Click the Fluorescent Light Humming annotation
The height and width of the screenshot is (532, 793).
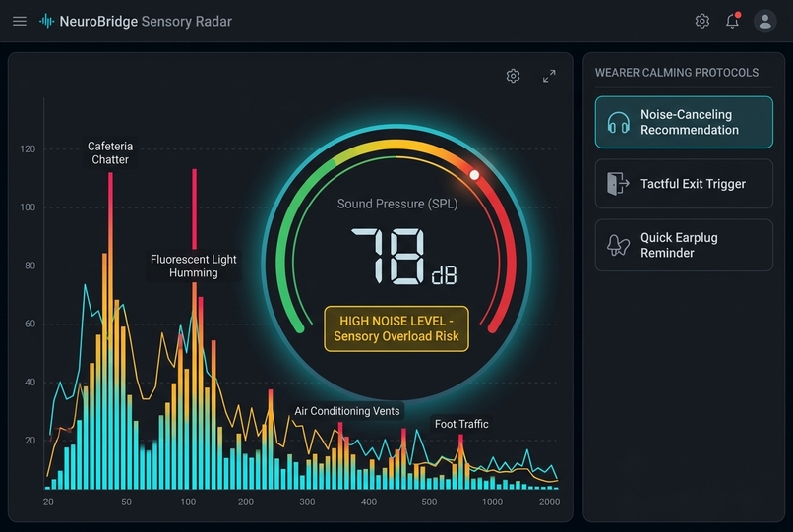tap(193, 266)
